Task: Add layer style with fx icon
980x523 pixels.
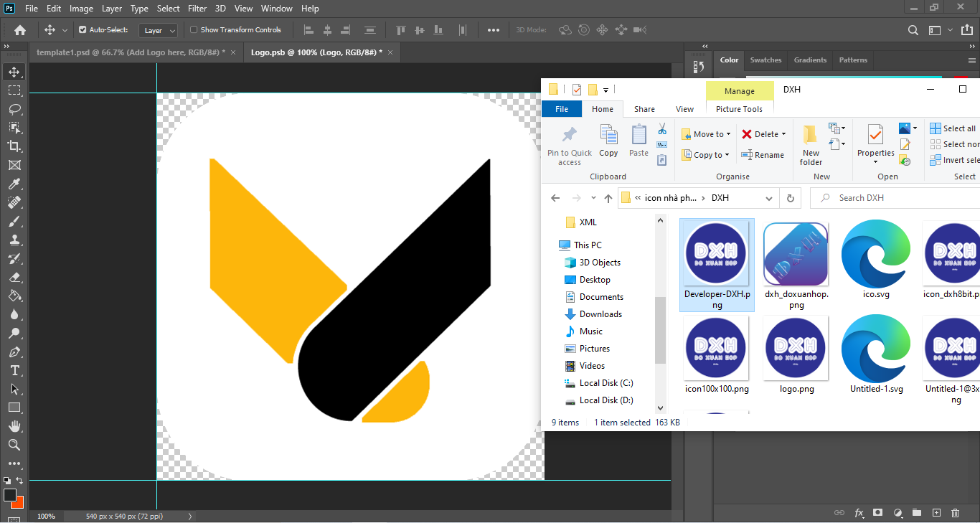Action: click(x=859, y=513)
